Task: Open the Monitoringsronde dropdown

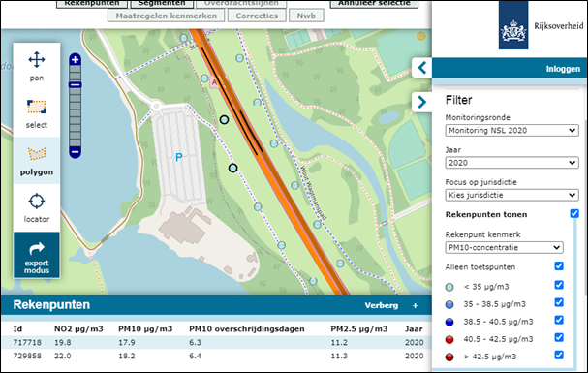Action: point(511,131)
